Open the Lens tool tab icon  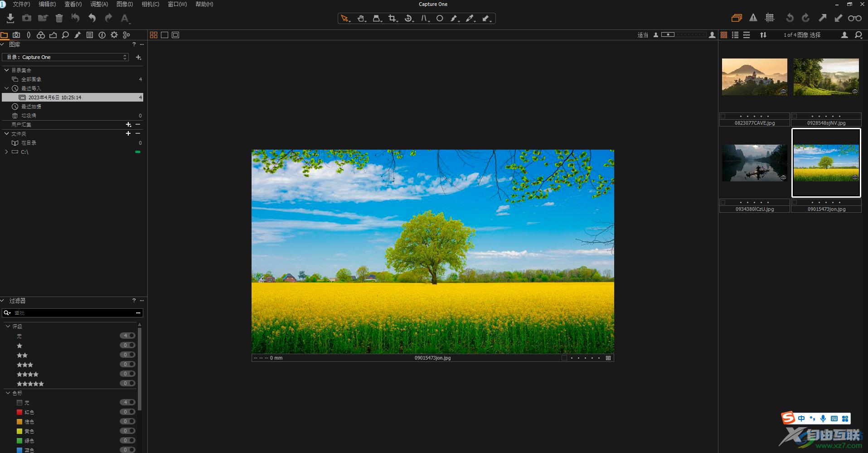[x=29, y=35]
